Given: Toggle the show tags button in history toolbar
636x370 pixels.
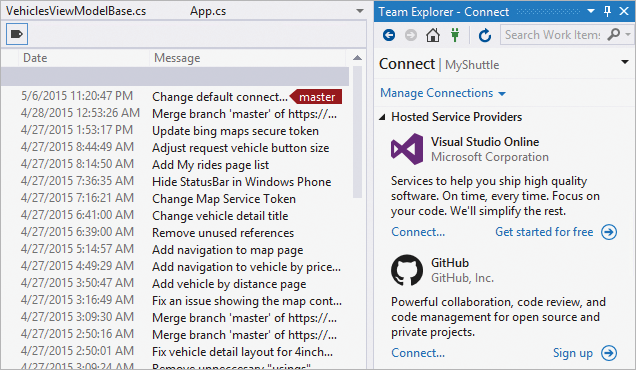Looking at the screenshot, I should (x=17, y=34).
